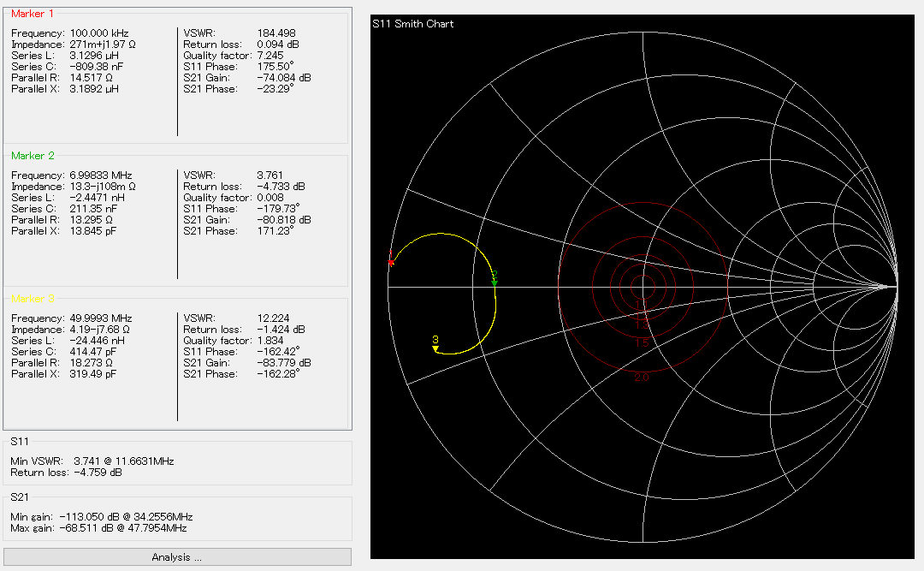
Task: Click Marker 2 S21 Phase 171.23°
Action: click(275, 231)
